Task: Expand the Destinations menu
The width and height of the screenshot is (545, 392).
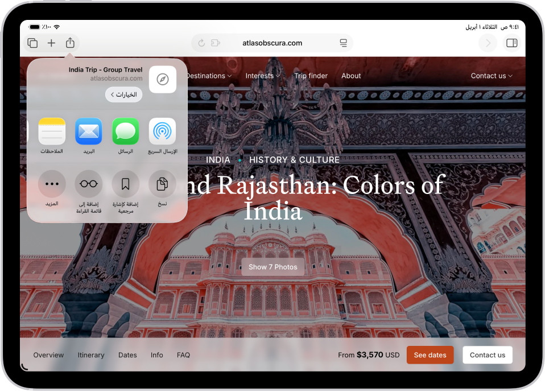Action: point(209,76)
